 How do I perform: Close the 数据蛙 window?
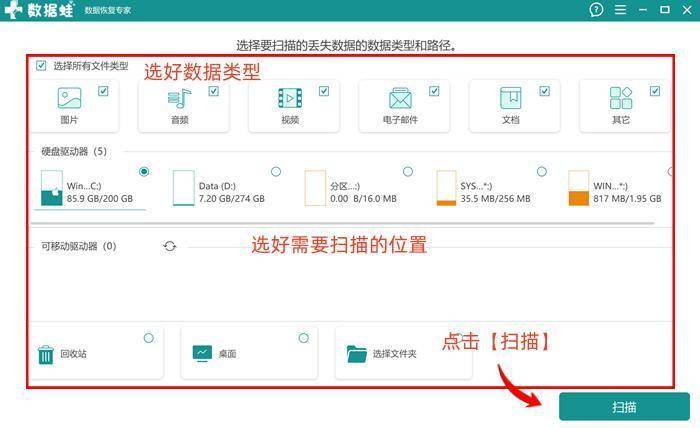687,9
